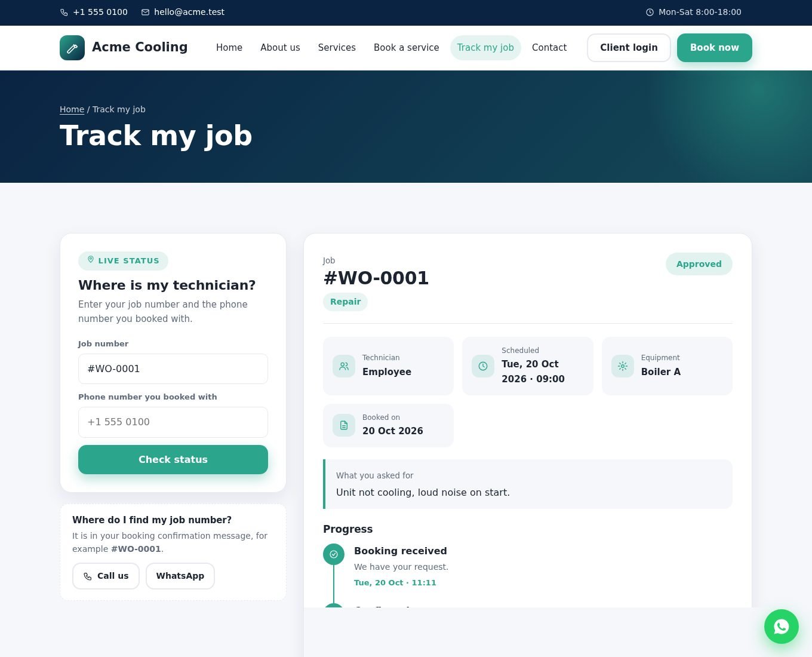Click the Acme Cooling logo icon
The image size is (812, 657).
coord(72,48)
